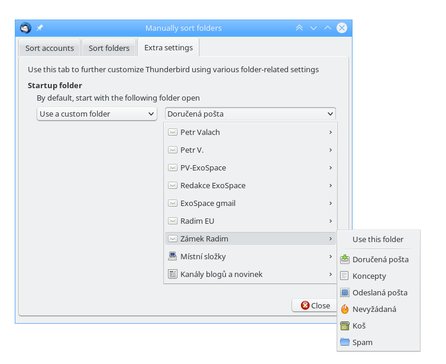Switch to the Sort accounts tab
Screen dimensions: 446x364
coord(49,48)
